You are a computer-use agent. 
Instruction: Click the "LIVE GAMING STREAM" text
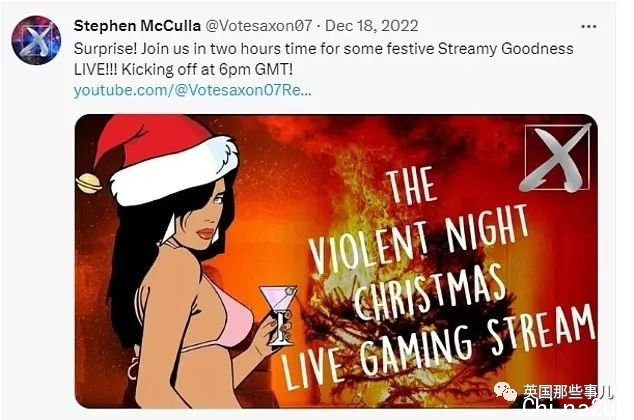439,348
